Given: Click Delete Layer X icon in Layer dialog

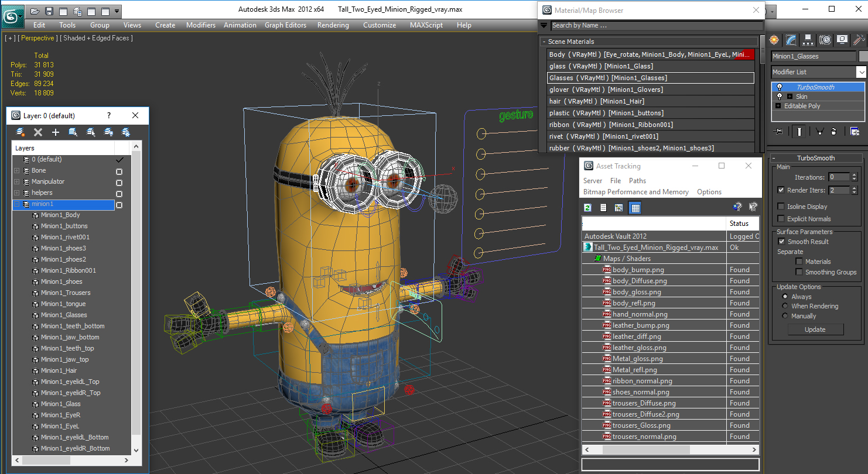Looking at the screenshot, I should pos(38,132).
